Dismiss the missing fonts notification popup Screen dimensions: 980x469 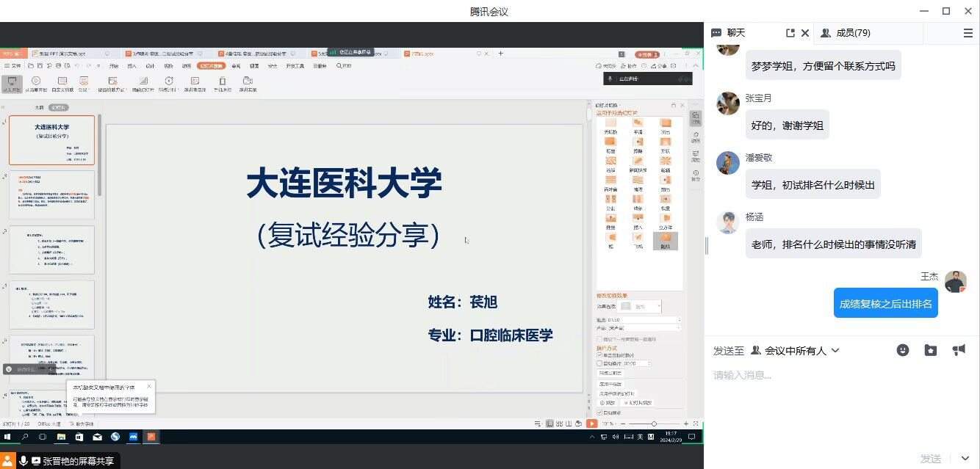pyautogui.click(x=148, y=385)
